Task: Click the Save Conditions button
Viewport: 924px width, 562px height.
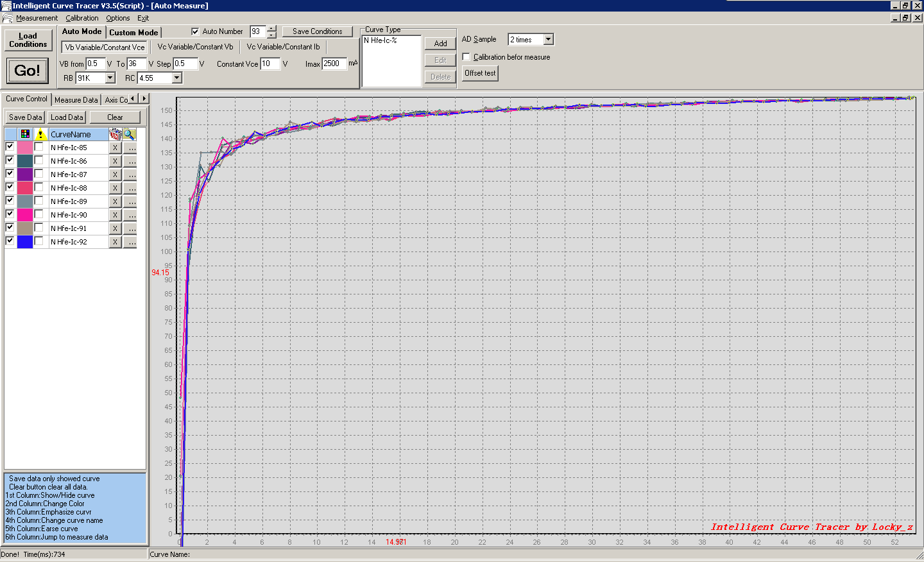Action: tap(318, 31)
